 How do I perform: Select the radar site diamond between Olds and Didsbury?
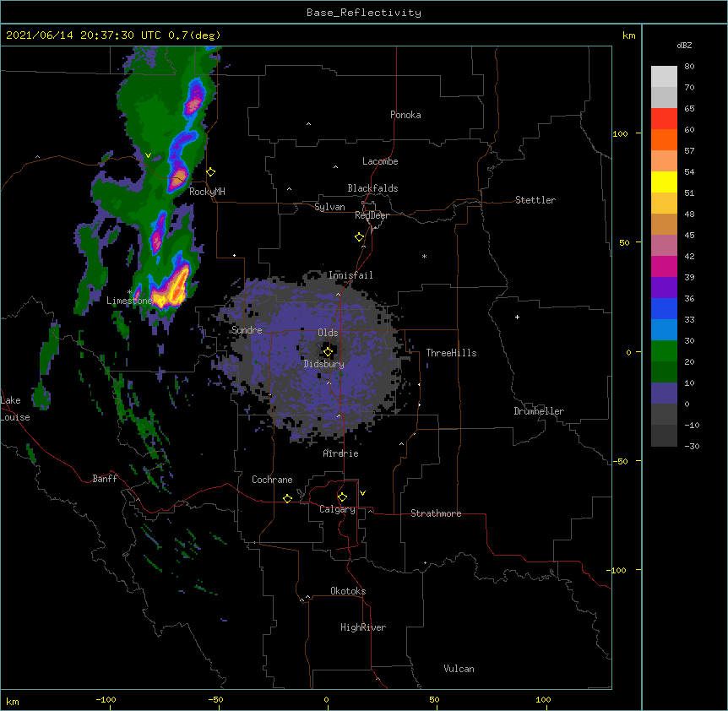click(x=328, y=352)
